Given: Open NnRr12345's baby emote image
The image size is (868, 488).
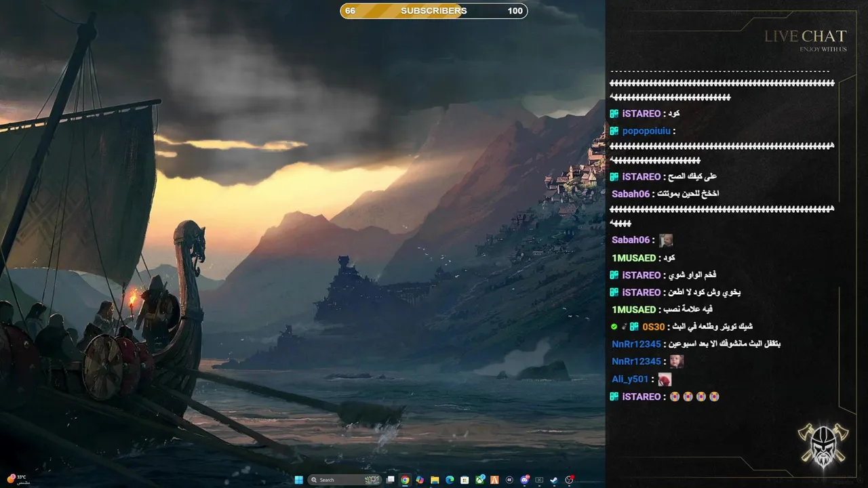Looking at the screenshot, I should click(x=677, y=362).
